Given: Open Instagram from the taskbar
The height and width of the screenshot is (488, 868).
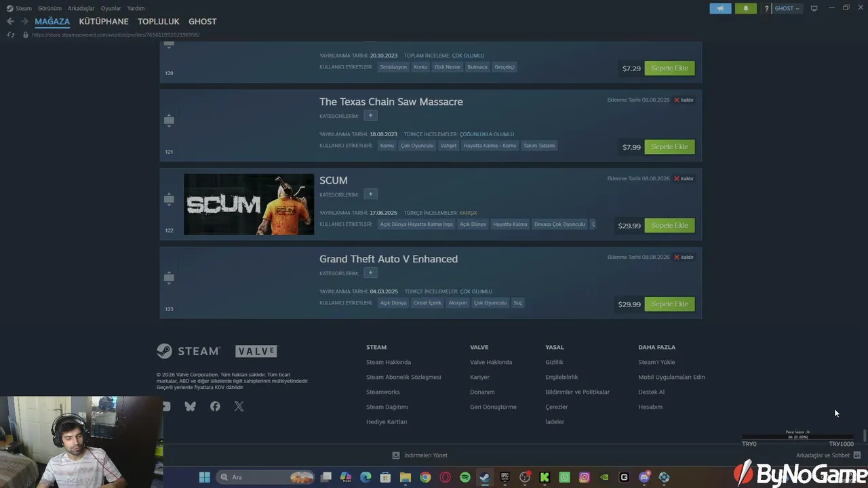Looking at the screenshot, I should [585, 477].
